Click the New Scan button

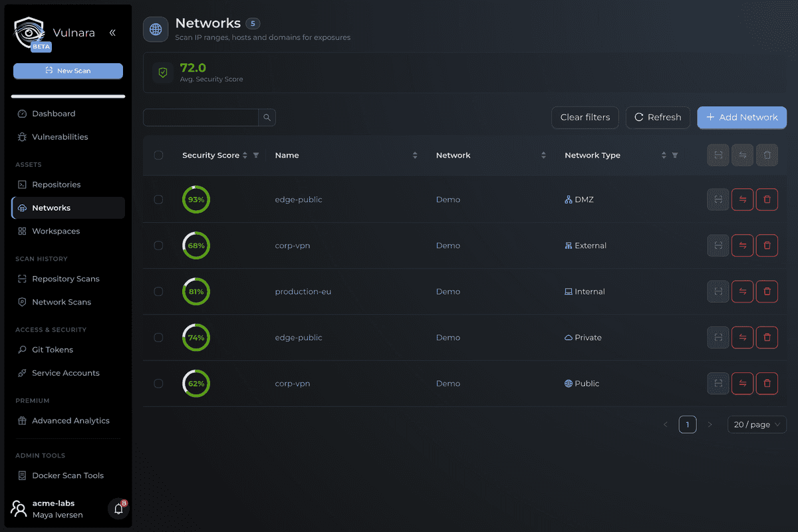[68, 70]
